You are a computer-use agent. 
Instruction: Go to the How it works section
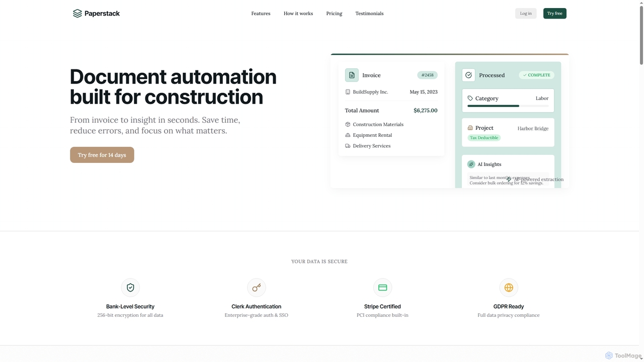tap(298, 14)
